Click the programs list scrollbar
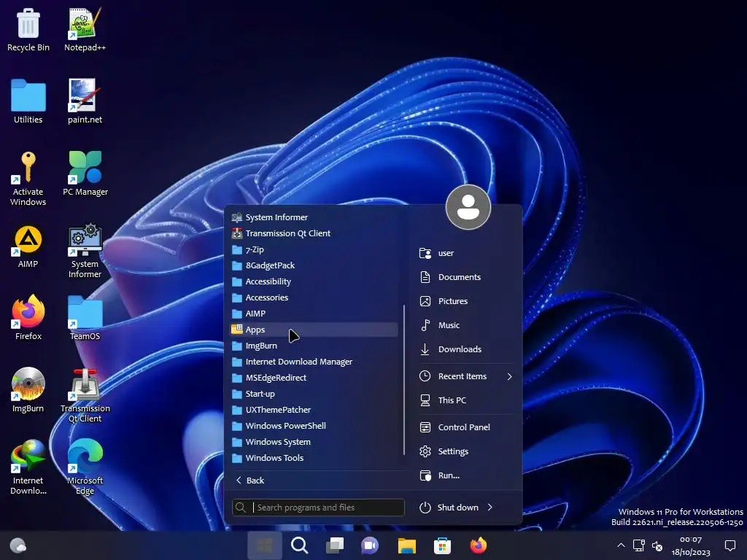The image size is (747, 560). point(404,379)
